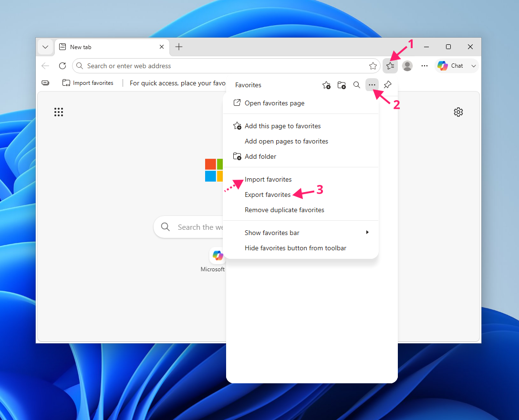
Task: Choose Export favorites
Action: pos(301,195)
